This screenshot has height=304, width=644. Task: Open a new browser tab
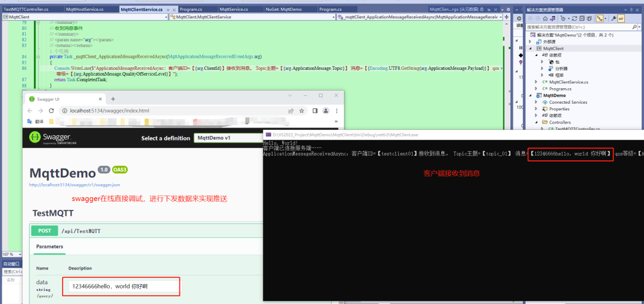(113, 99)
